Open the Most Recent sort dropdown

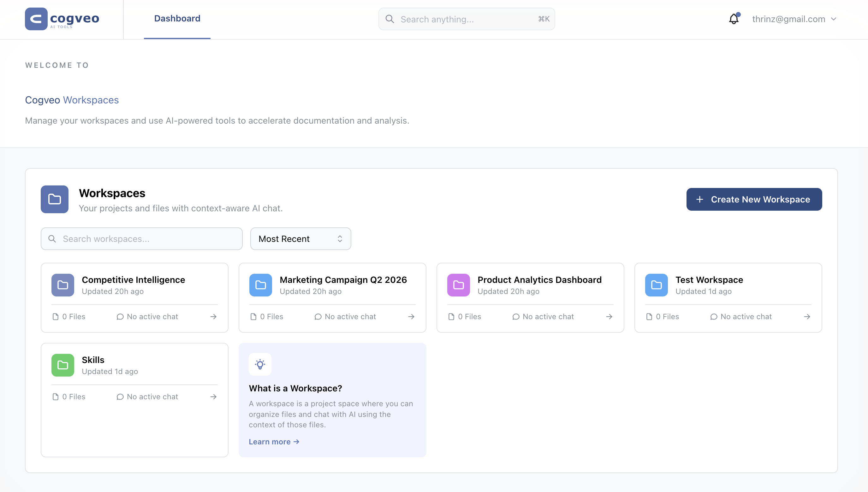(300, 238)
